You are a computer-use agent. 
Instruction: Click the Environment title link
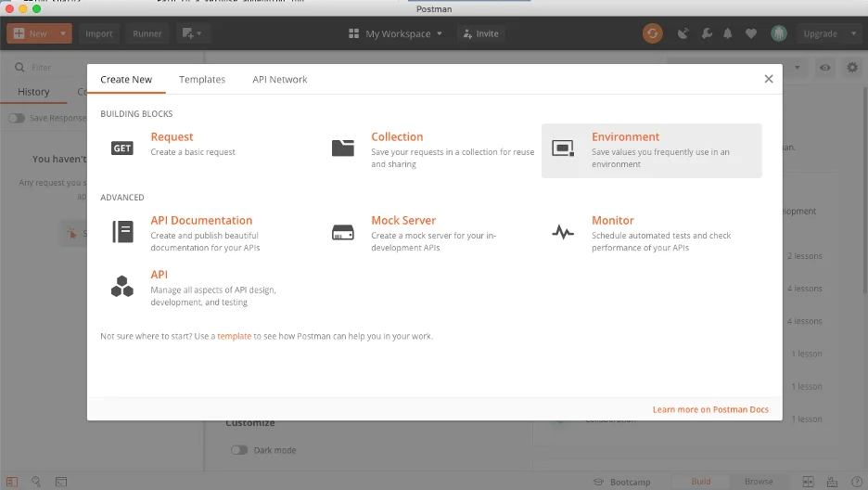(626, 136)
